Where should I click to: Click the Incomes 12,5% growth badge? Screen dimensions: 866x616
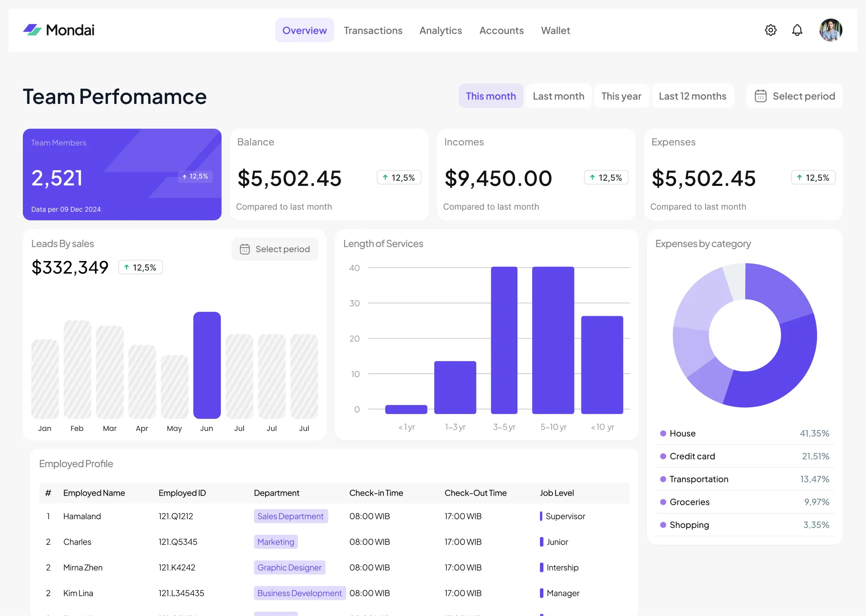click(606, 178)
